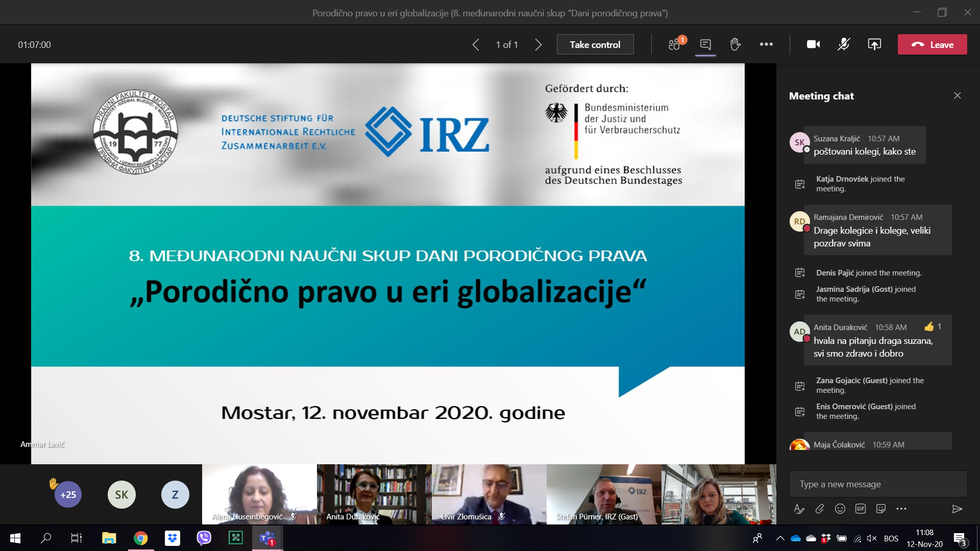Toggle the meeting chat panel

(x=705, y=44)
